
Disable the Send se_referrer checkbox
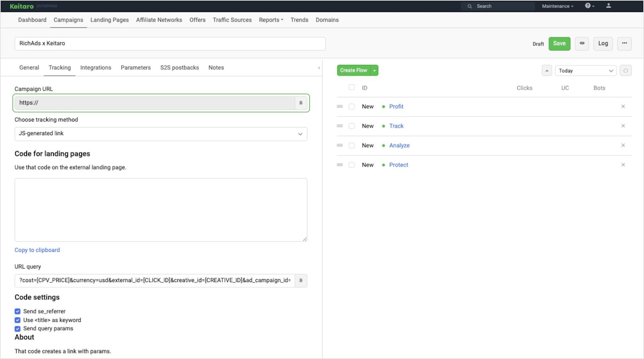(x=18, y=312)
